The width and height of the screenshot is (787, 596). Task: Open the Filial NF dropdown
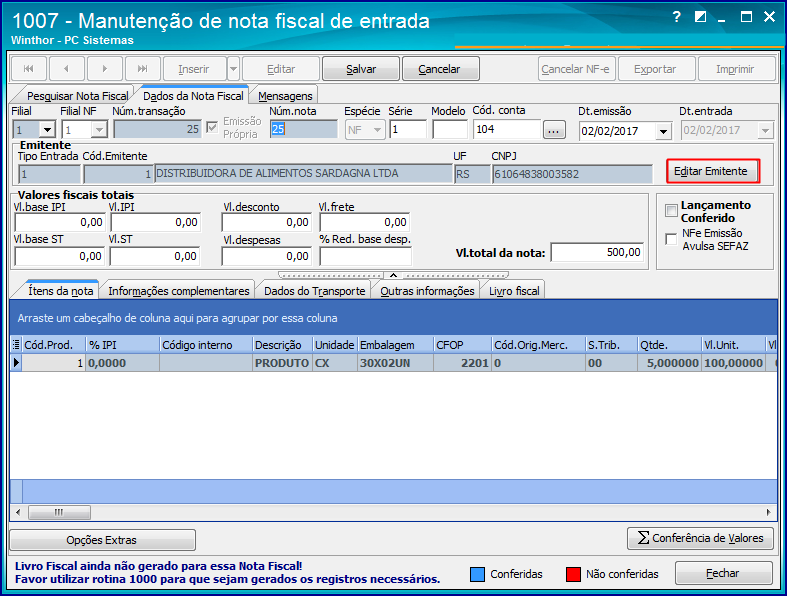99,130
